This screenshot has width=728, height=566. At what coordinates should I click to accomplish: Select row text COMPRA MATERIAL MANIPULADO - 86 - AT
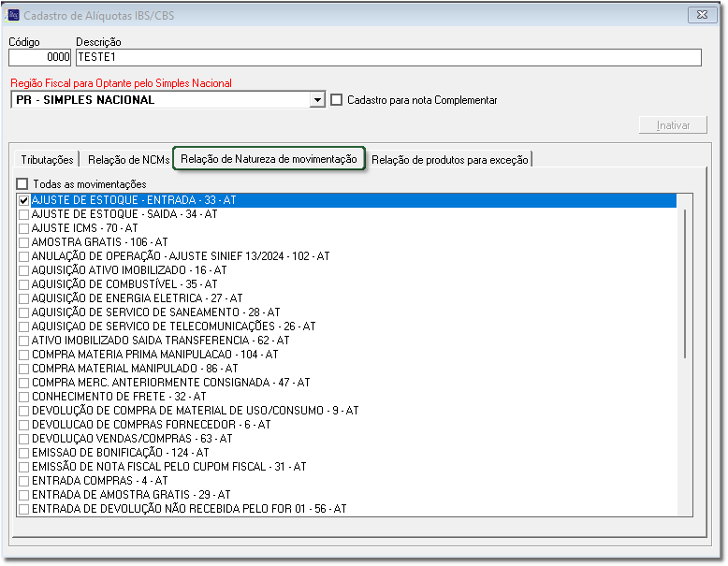135,369
